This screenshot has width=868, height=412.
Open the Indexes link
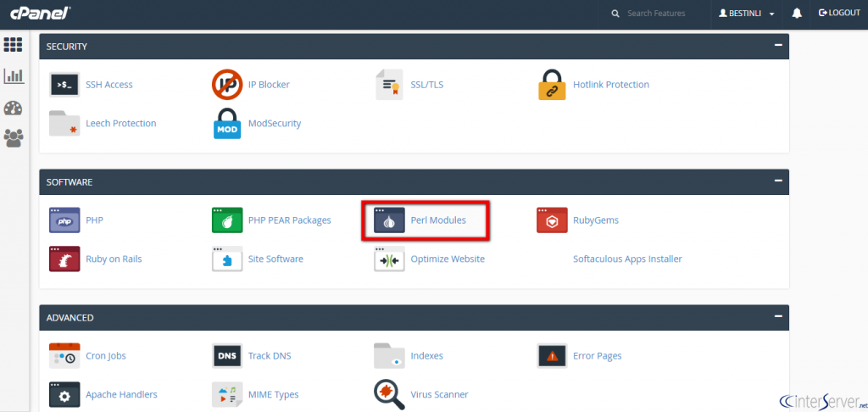coord(427,355)
